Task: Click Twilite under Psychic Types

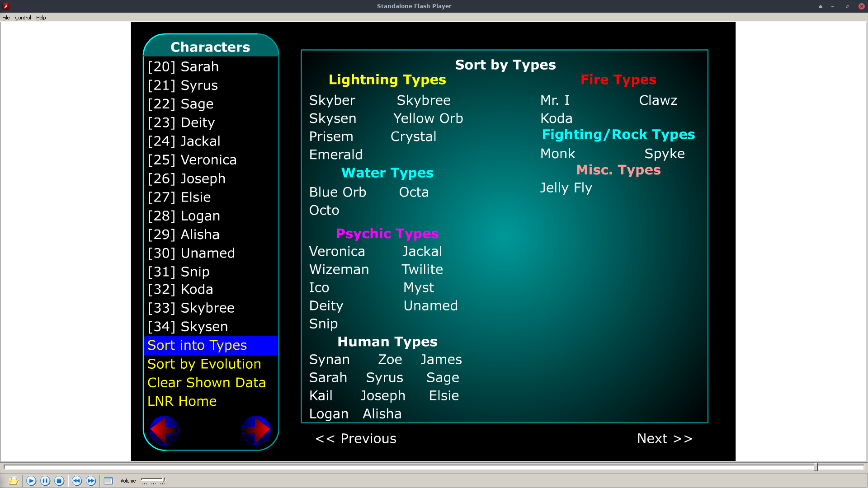Action: 422,269
